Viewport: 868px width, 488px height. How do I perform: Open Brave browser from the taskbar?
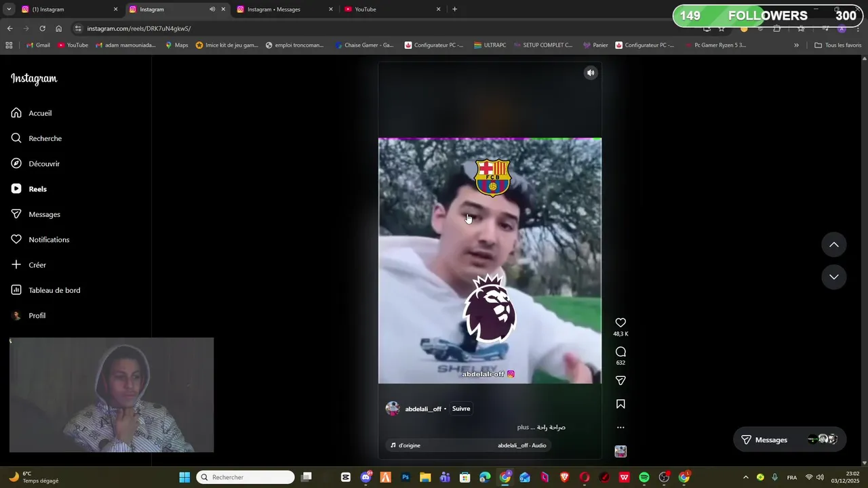(x=565, y=477)
